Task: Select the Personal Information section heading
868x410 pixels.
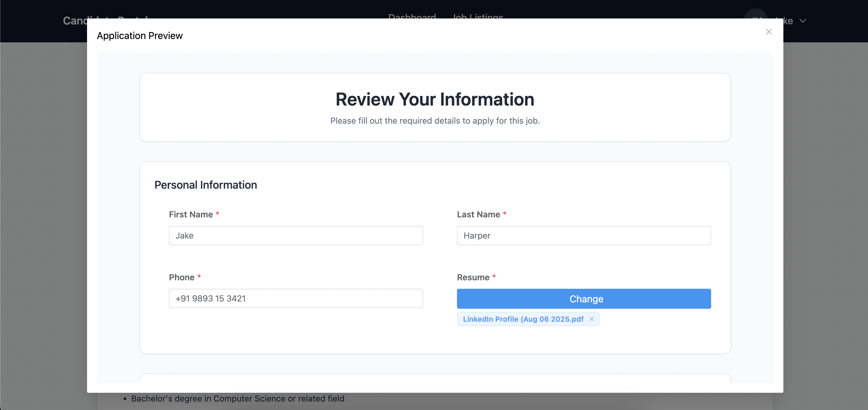Action: coord(206,185)
